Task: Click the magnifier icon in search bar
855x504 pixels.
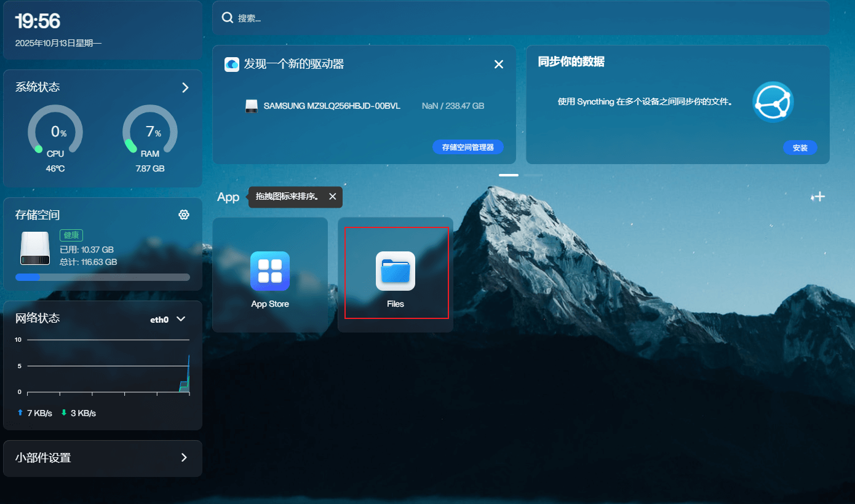Action: coord(227,18)
